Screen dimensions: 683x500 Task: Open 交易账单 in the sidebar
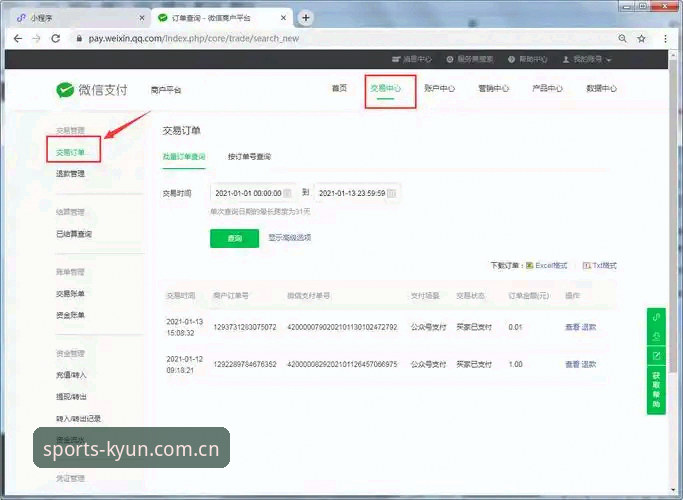[x=70, y=294]
